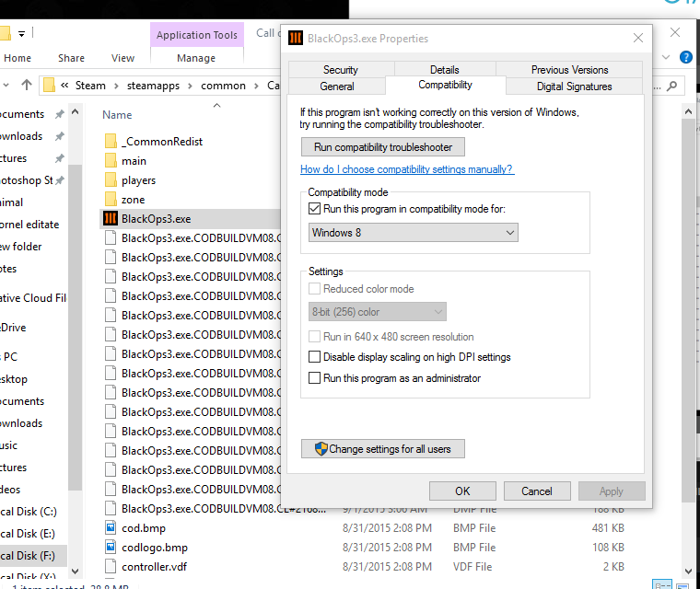The height and width of the screenshot is (589, 700).
Task: Click Run compatibility troubleshooter button
Action: pos(383,147)
